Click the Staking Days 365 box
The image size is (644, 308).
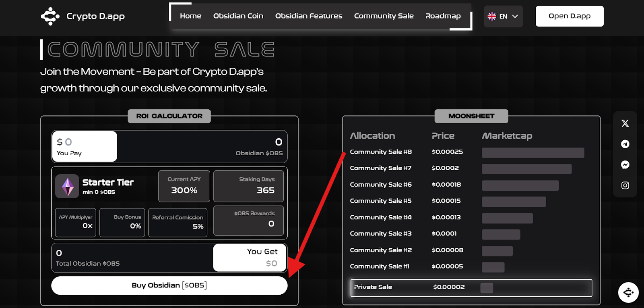point(248,186)
